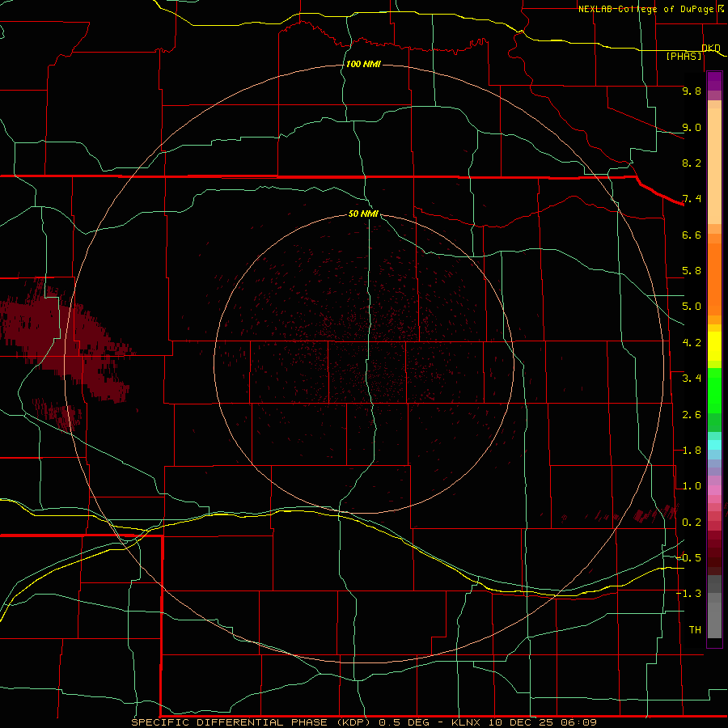
Task: Pick the pink color bar segment
Action: click(714, 490)
